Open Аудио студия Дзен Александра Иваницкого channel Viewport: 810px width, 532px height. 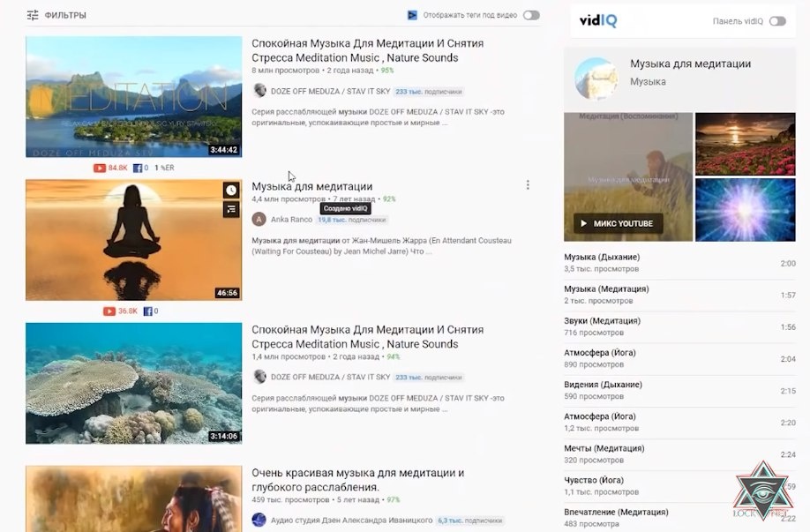click(351, 521)
